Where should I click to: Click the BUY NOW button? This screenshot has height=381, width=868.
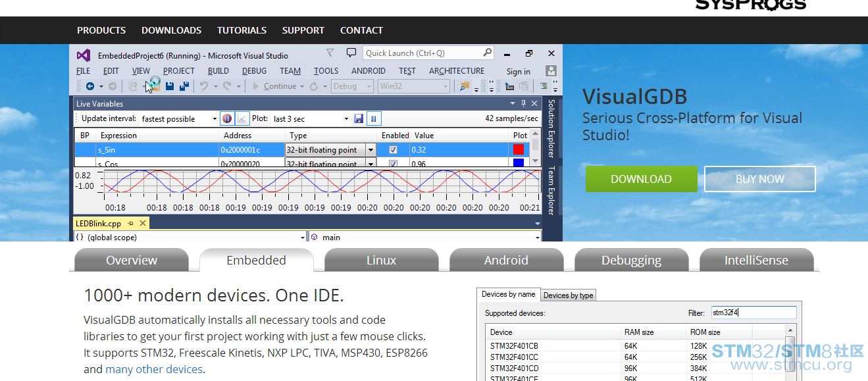tap(760, 179)
